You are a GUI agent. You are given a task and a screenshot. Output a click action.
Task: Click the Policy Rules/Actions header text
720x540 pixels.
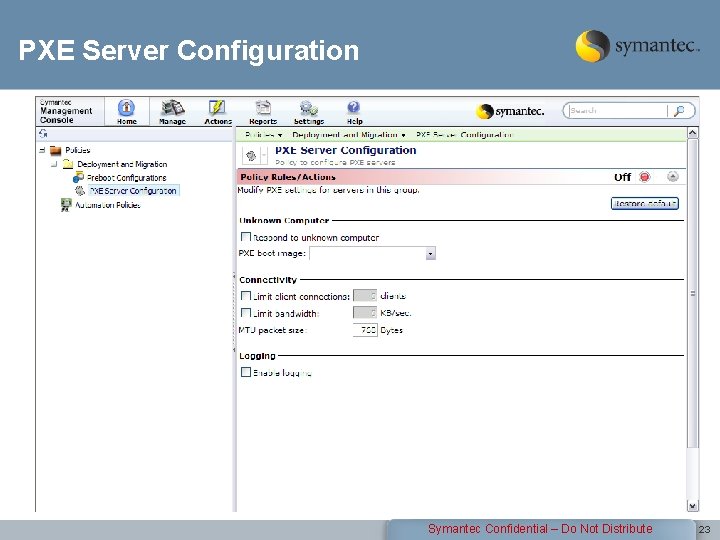288,177
